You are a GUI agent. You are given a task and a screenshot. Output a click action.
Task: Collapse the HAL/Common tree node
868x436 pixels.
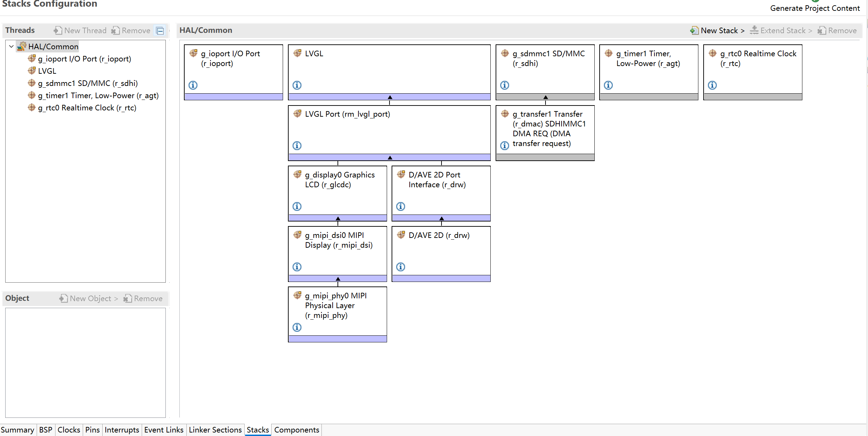(x=11, y=46)
